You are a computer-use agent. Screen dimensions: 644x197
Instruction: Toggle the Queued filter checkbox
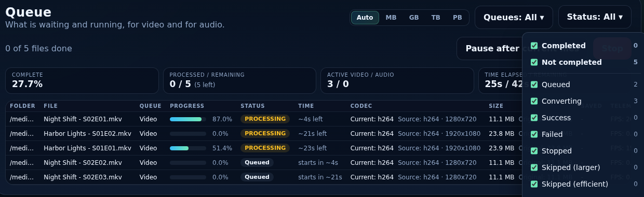click(534, 85)
